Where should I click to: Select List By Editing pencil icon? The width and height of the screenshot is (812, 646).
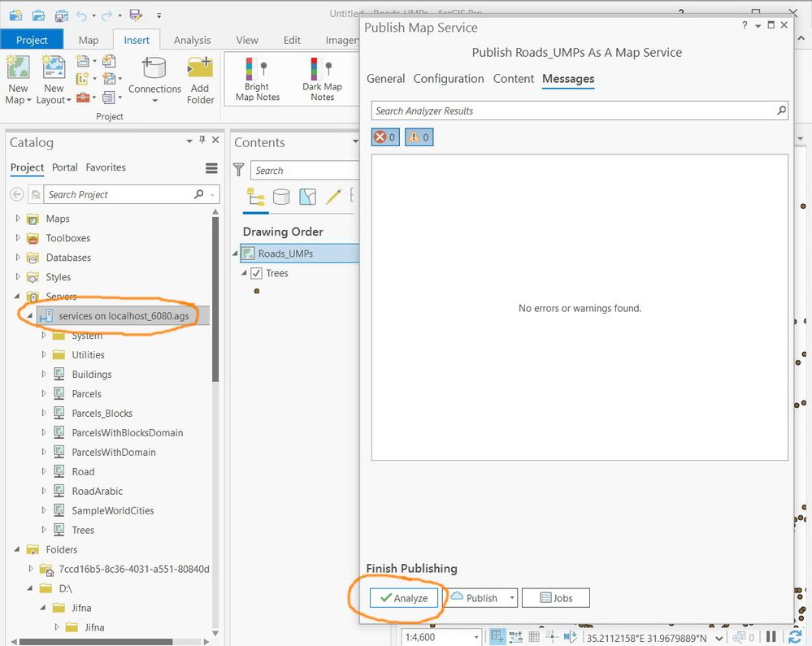(x=333, y=197)
